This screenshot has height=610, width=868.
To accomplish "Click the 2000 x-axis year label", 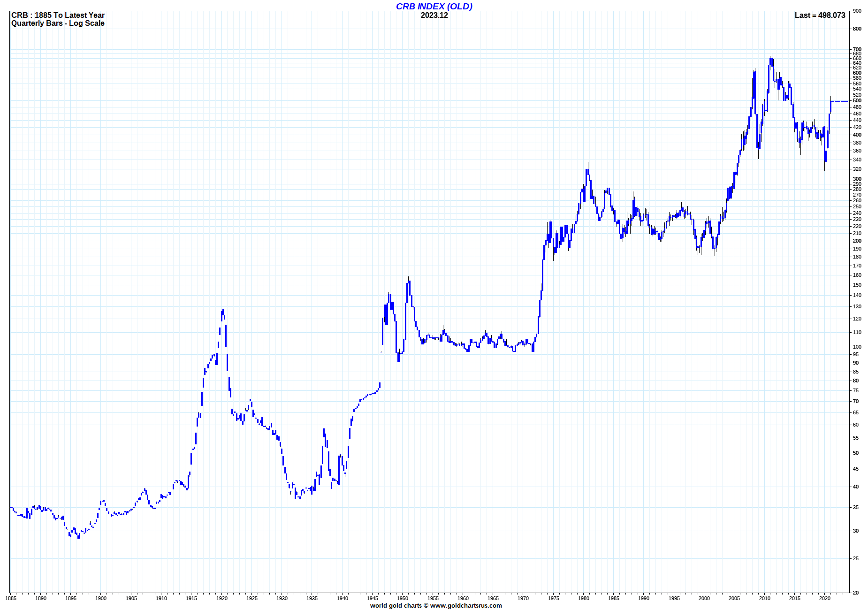I will point(704,598).
